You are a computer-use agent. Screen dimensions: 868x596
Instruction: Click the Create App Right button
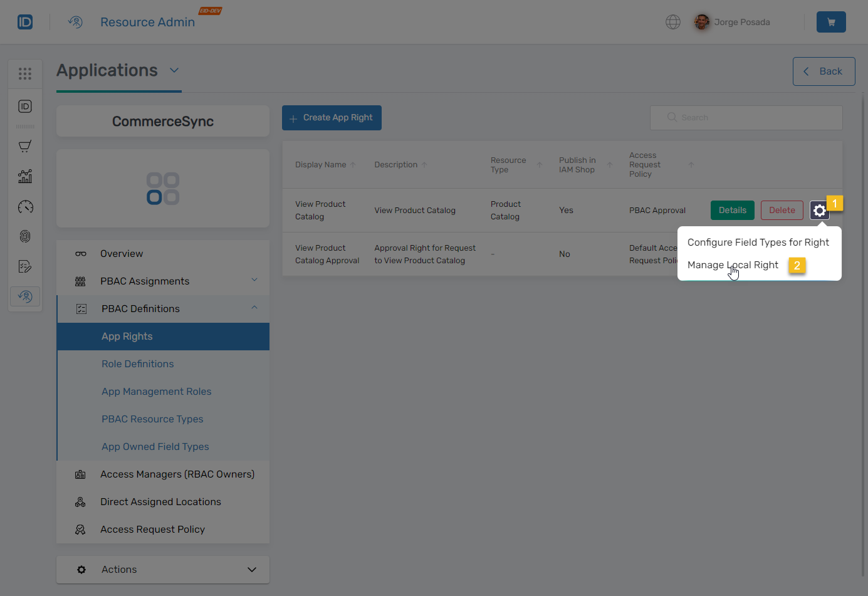(332, 117)
